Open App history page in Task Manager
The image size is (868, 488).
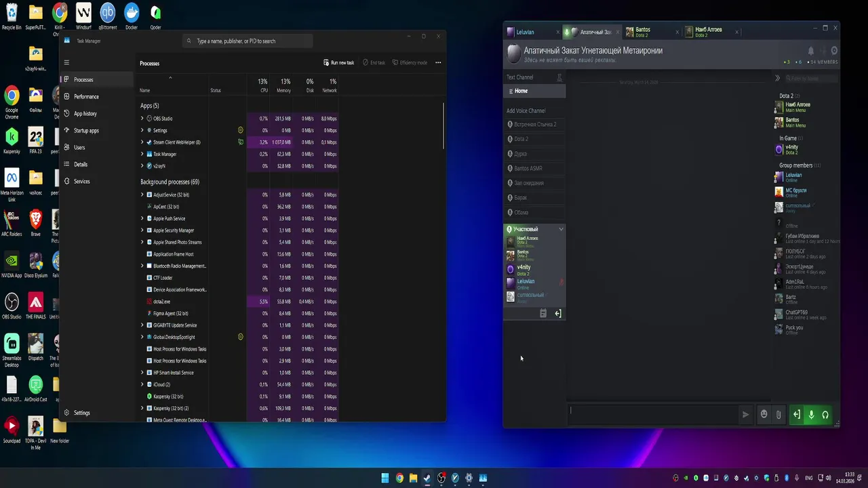point(97,113)
